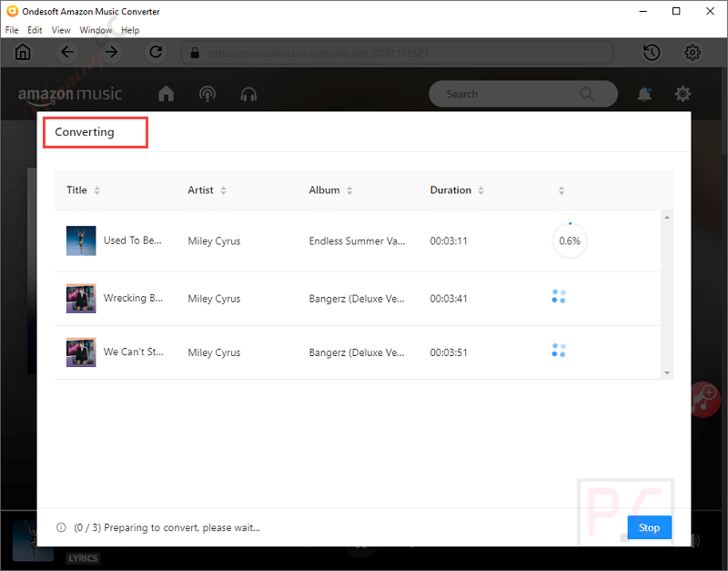Click the info icon beside the status message
The height and width of the screenshot is (571, 728).
(61, 527)
